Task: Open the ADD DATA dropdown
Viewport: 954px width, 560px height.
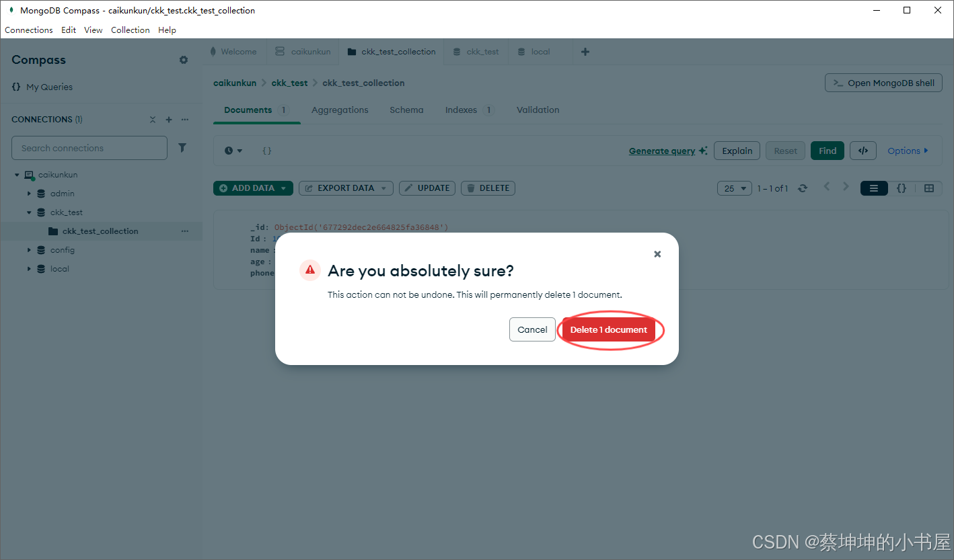Action: pyautogui.click(x=253, y=188)
